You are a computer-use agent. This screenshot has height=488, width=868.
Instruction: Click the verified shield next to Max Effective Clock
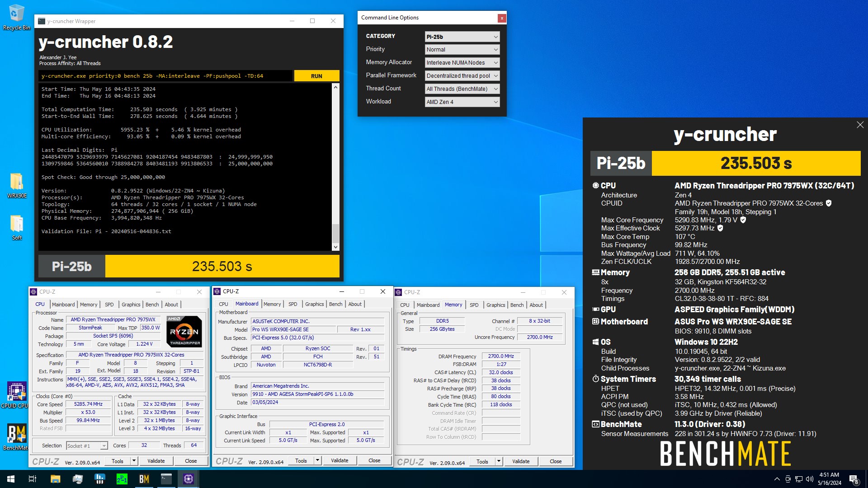[x=720, y=228]
